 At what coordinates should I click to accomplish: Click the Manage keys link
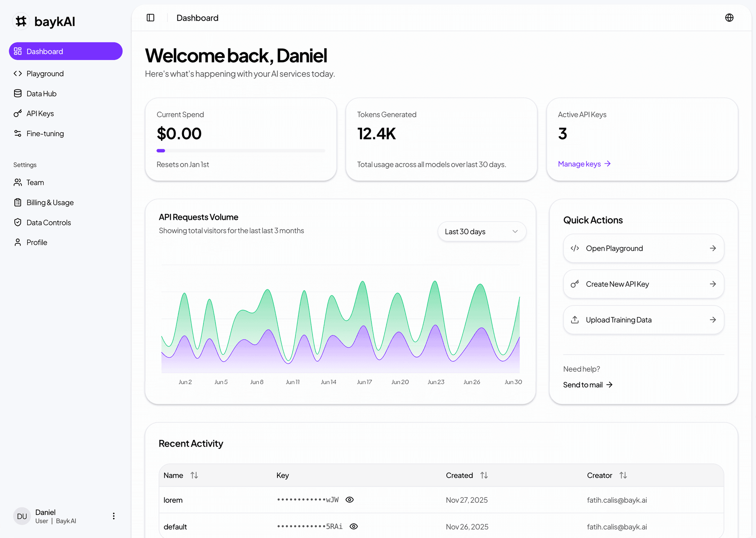[584, 164]
